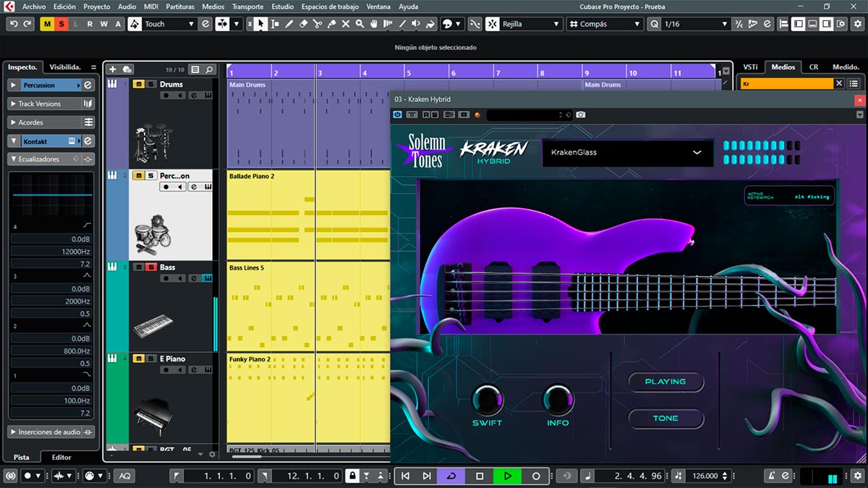Image resolution: width=868 pixels, height=488 pixels.
Task: Click the 12000Hz EQ band 4 frequency
Action: tap(51, 252)
